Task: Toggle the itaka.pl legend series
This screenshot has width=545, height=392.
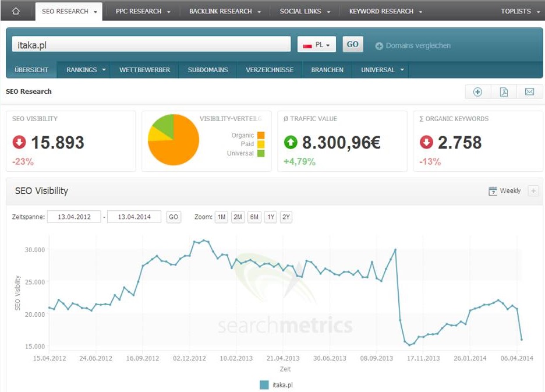Action: click(x=264, y=384)
